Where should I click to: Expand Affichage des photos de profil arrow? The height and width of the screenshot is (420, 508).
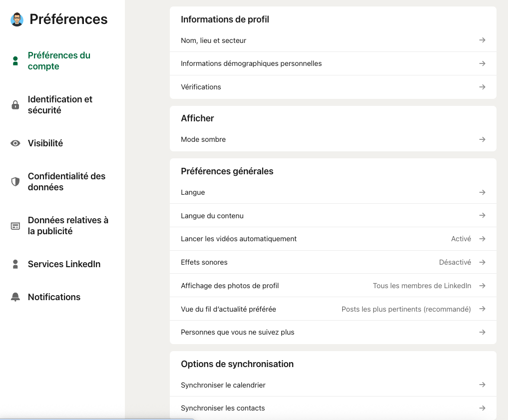coord(482,286)
